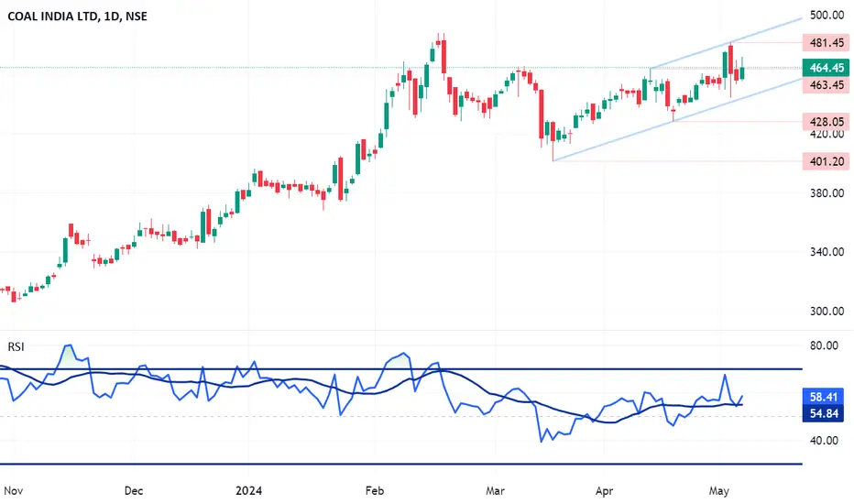
Task: Click the Nov date label
Action: click(x=13, y=491)
